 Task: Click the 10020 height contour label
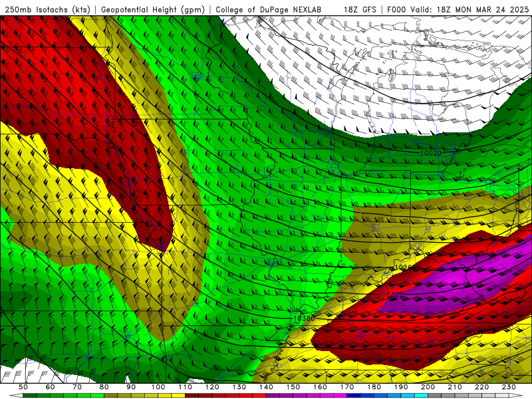[x=430, y=153]
